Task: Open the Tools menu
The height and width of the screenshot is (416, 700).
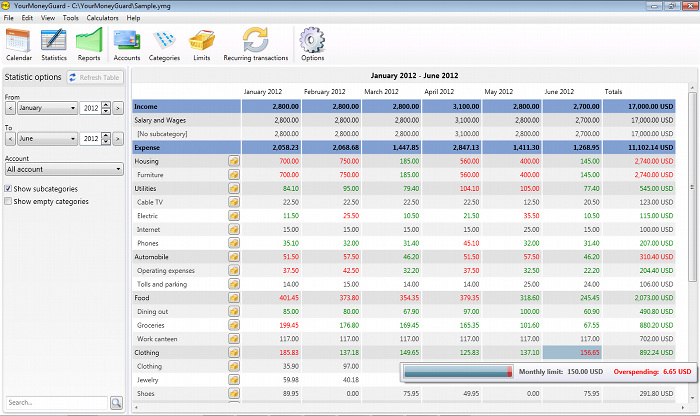Action: click(x=71, y=18)
